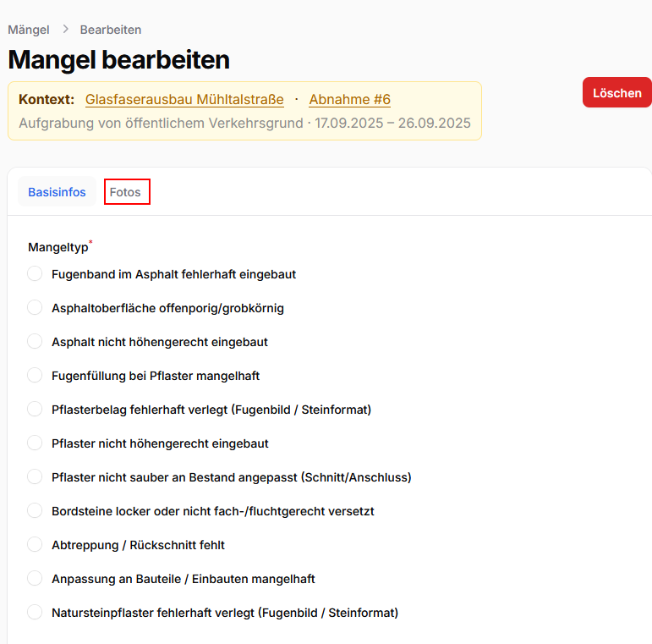Choose 'Asphaltoberfläche offenporig/grobkörnig' option

click(35, 308)
